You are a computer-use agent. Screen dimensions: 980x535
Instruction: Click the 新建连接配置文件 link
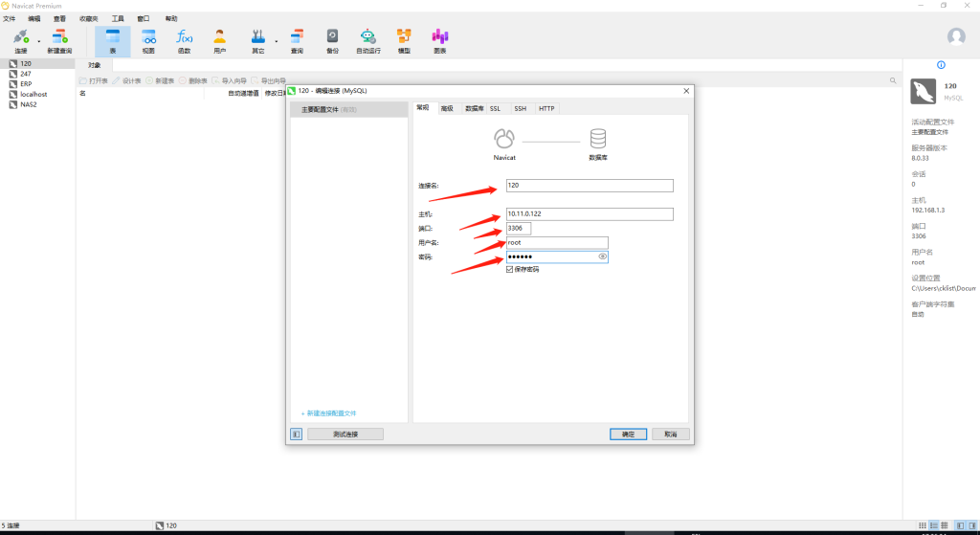329,413
